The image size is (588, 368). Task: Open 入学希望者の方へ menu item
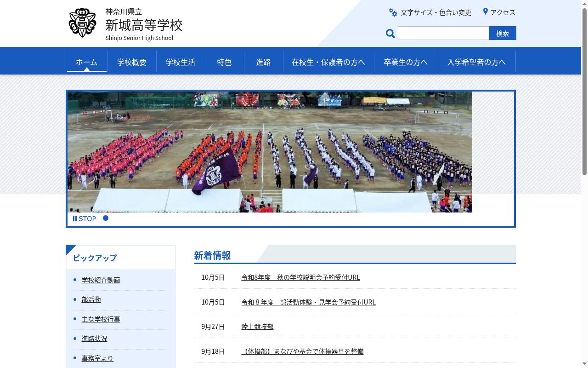pos(476,62)
